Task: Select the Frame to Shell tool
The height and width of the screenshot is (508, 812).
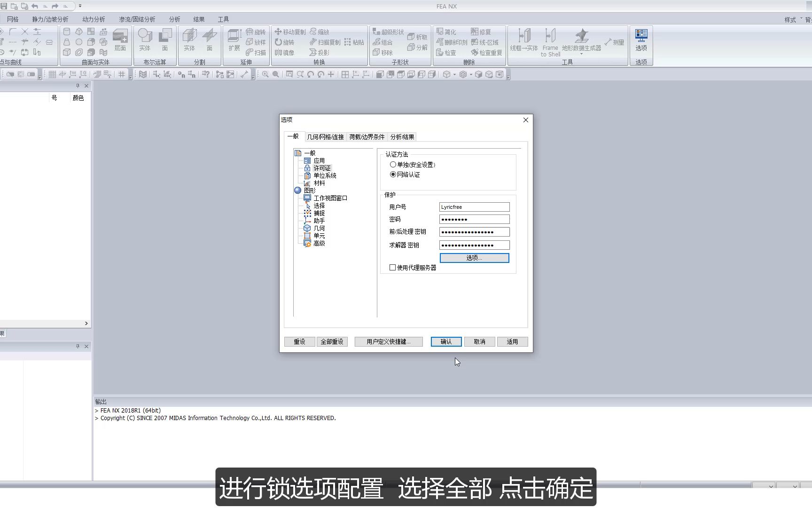Action: (x=550, y=42)
